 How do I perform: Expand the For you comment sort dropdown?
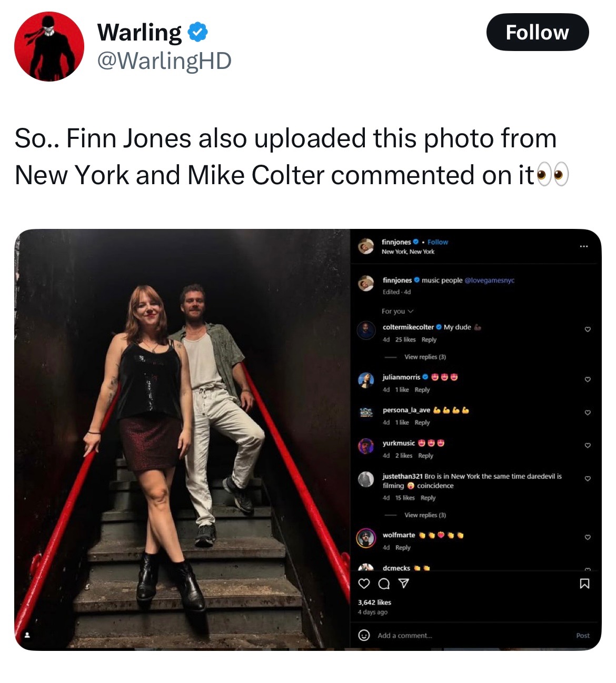pyautogui.click(x=398, y=311)
